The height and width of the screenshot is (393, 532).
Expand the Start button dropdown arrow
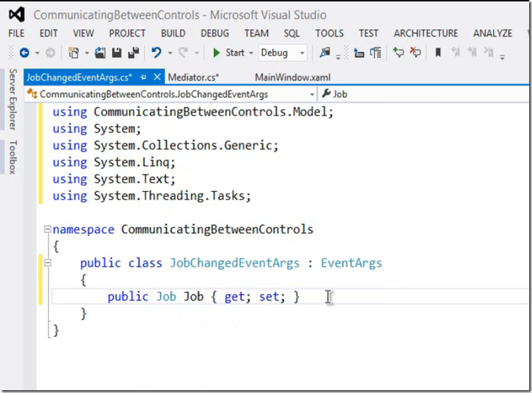(251, 53)
